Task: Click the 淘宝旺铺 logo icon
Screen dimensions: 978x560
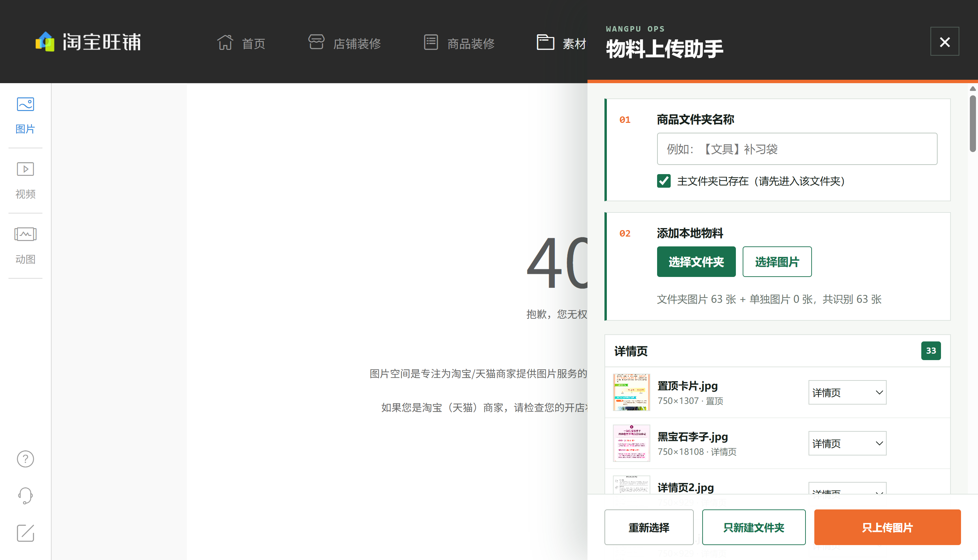Action: 44,41
